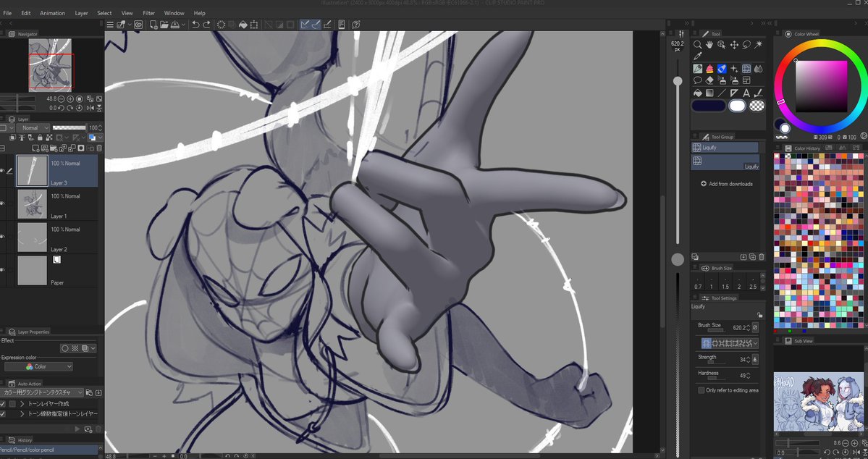Image resolution: width=868 pixels, height=459 pixels.
Task: Pick the white sub color swatch
Action: click(x=737, y=106)
